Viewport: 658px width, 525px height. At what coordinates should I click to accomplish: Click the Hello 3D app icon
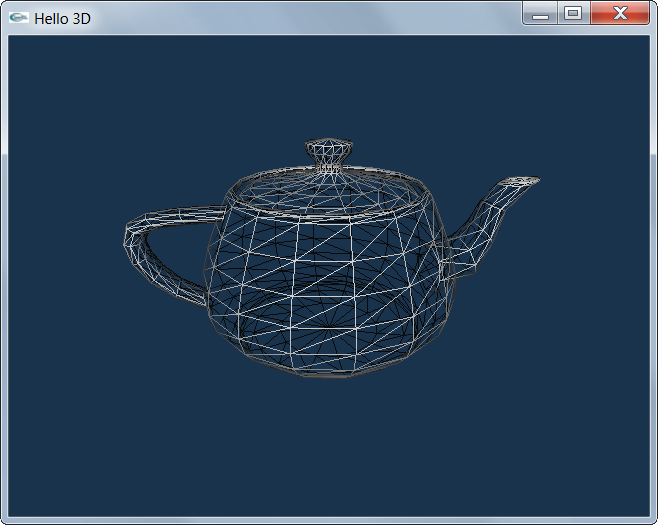(18, 18)
